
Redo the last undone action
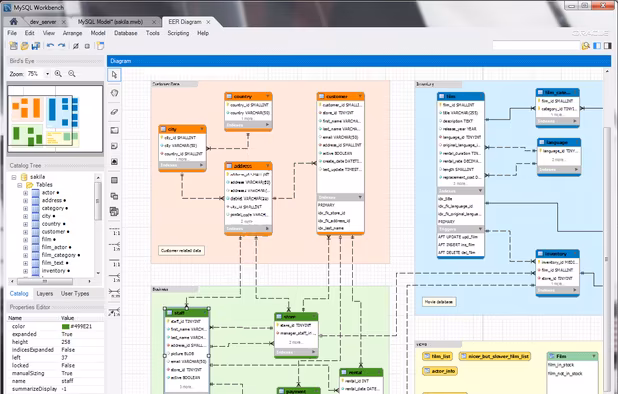click(x=61, y=46)
